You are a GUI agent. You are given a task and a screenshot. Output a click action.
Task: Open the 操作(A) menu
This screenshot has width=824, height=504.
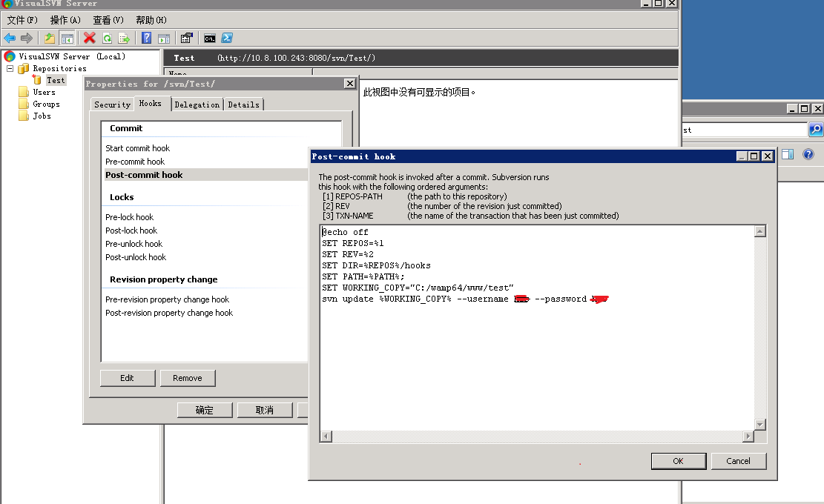coord(65,20)
